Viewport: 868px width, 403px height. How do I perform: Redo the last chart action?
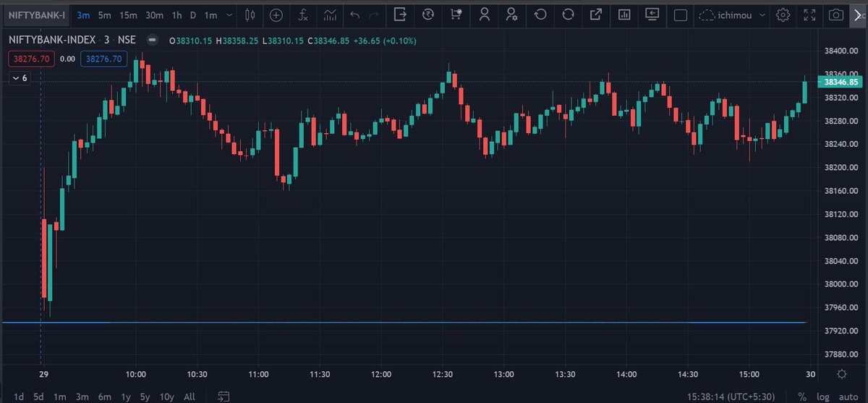point(373,14)
